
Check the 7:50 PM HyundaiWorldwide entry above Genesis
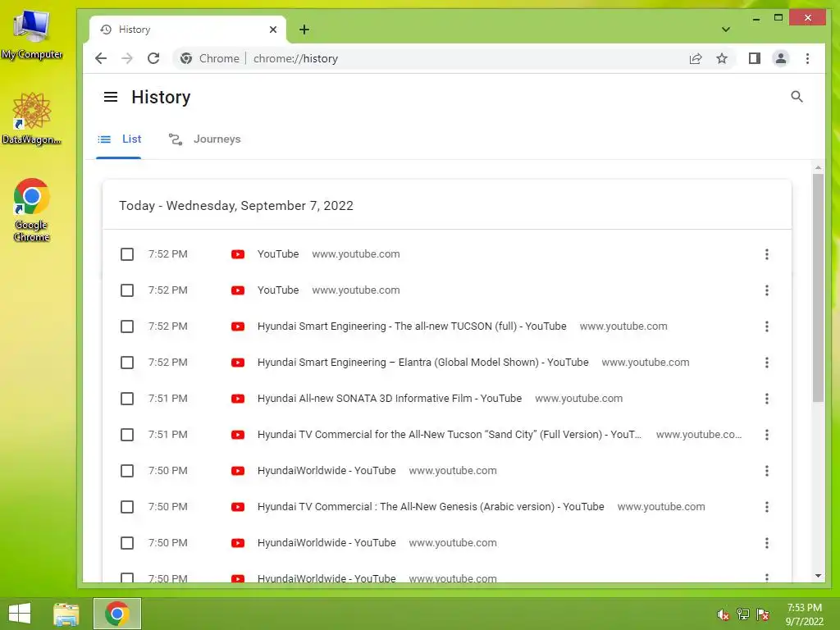127,471
